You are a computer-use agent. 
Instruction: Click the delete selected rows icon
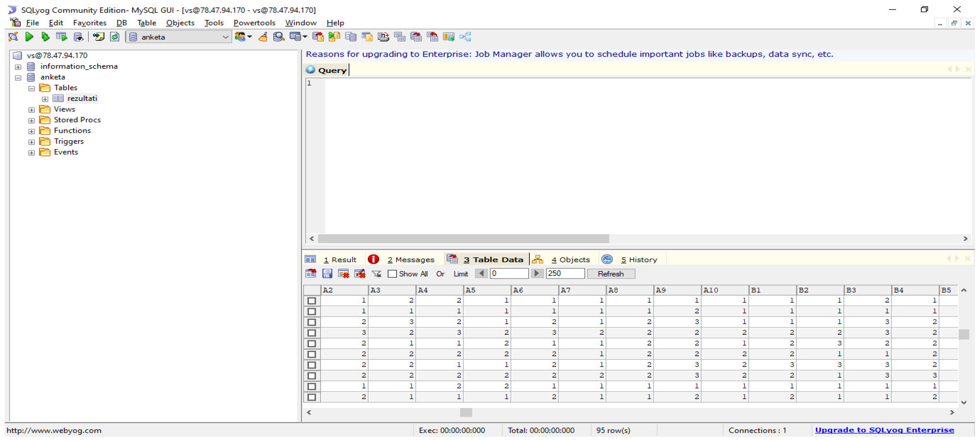(x=343, y=274)
